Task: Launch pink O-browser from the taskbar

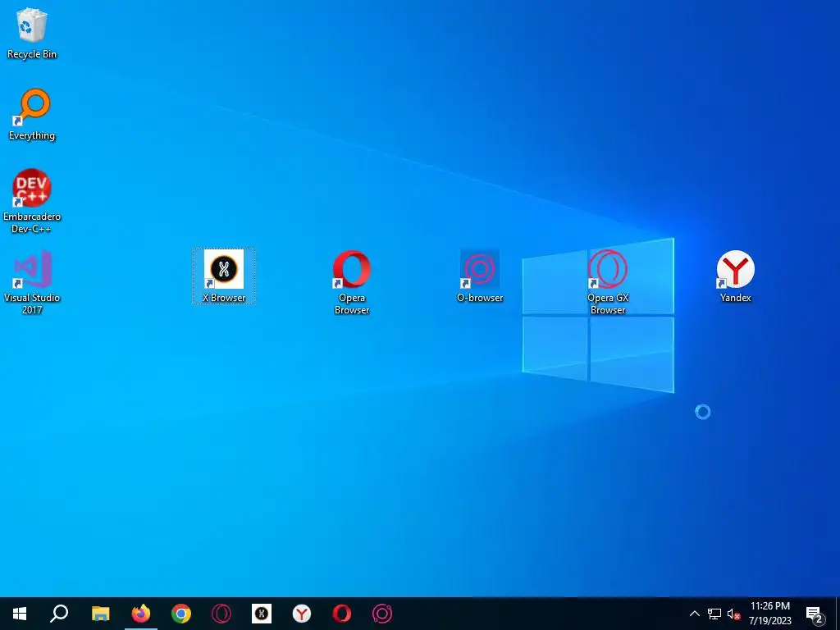Action: pos(382,614)
